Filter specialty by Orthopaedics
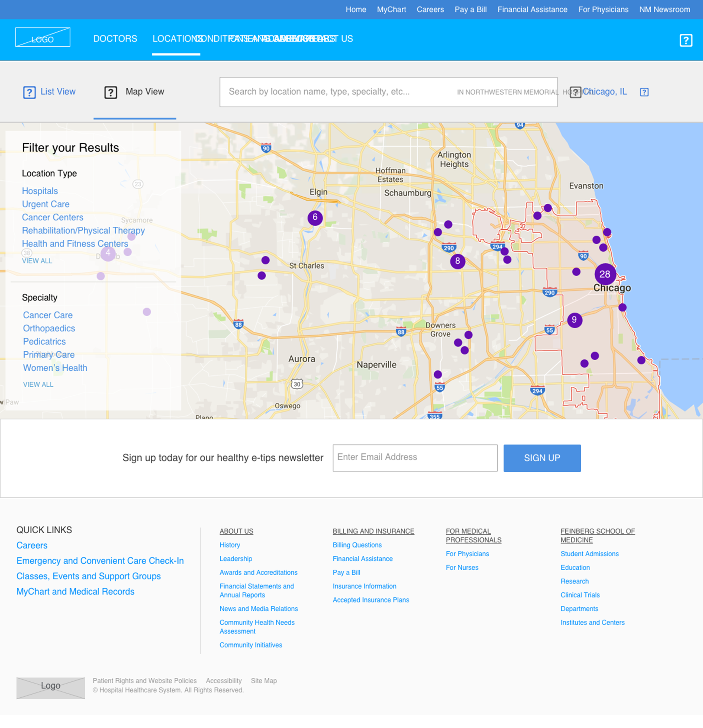 [49, 328]
